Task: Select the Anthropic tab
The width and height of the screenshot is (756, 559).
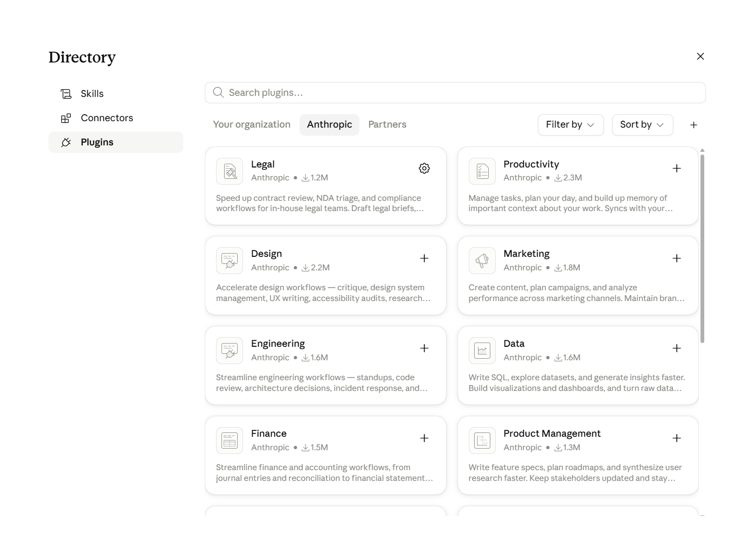Action: click(x=329, y=125)
